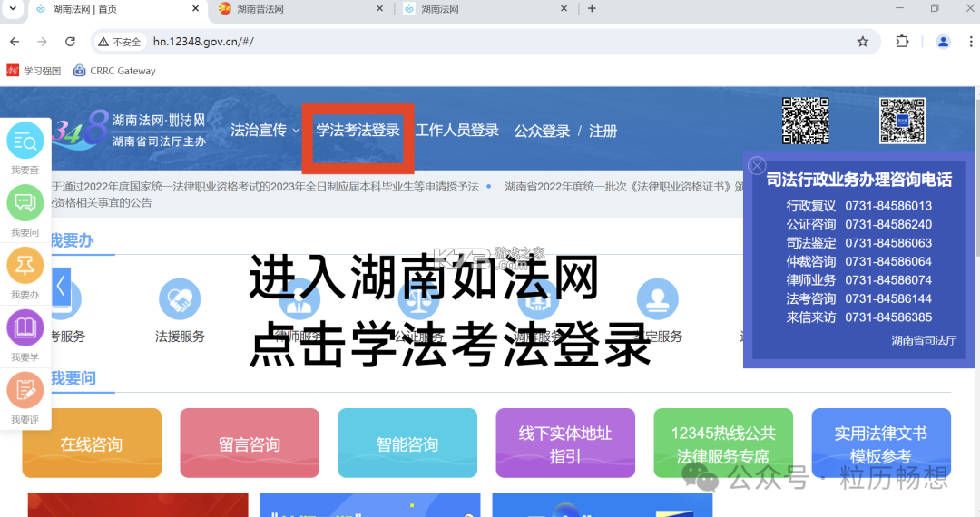Image resolution: width=980 pixels, height=517 pixels.
Task: Click the 在线咨询 orange button
Action: (x=92, y=444)
